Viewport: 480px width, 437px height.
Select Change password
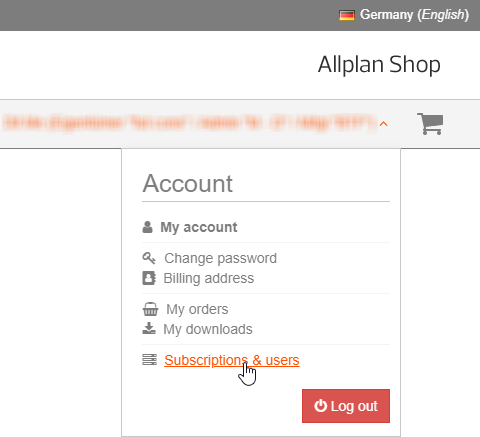tap(220, 258)
